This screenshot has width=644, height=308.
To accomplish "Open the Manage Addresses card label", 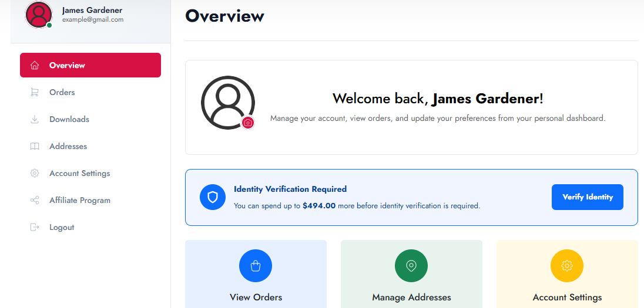I will point(411,297).
